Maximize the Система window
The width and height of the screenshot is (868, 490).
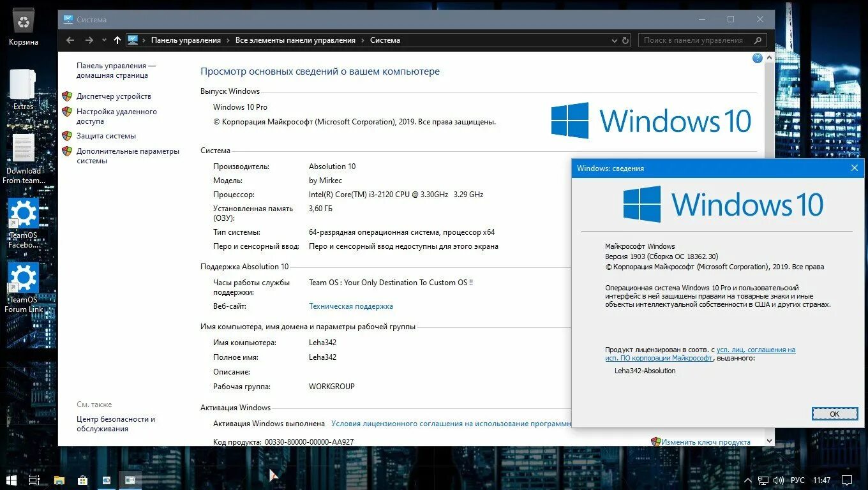731,19
